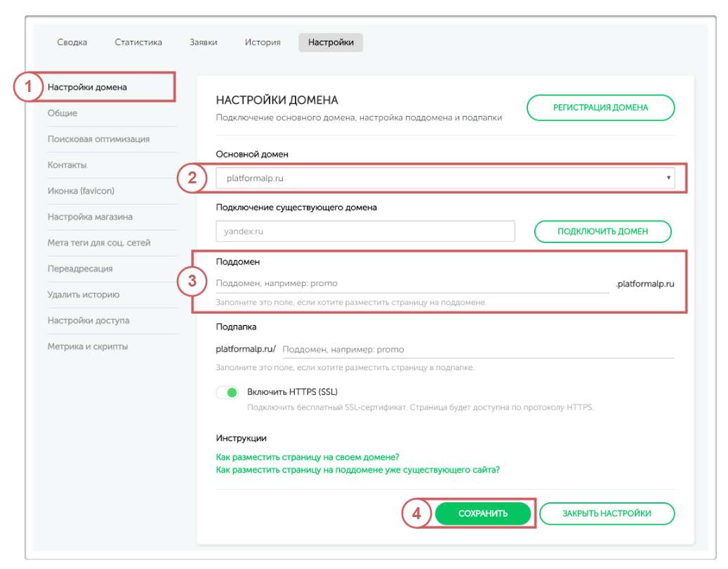Open the История tab
Viewport: 728px width, 569px height.
coord(263,42)
